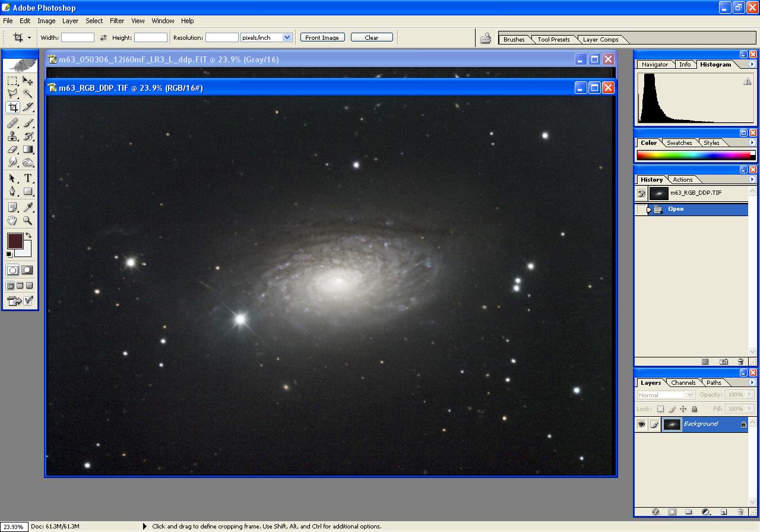Open the Filter menu

tap(117, 21)
